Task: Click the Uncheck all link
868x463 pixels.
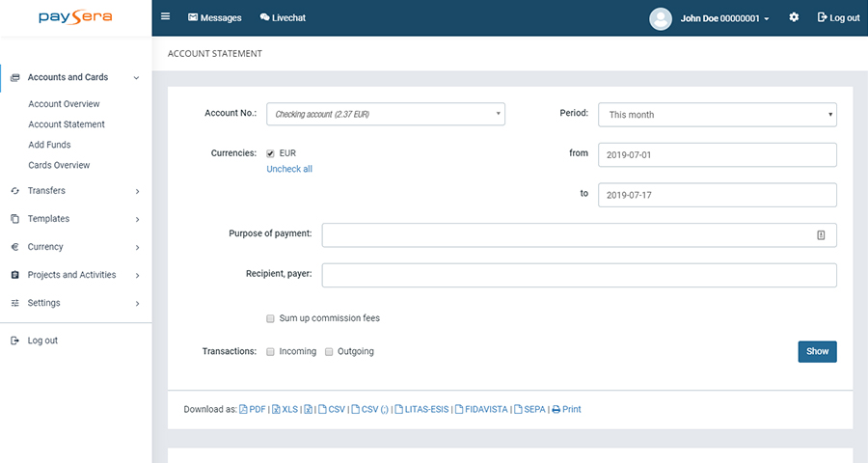Action: pos(289,169)
